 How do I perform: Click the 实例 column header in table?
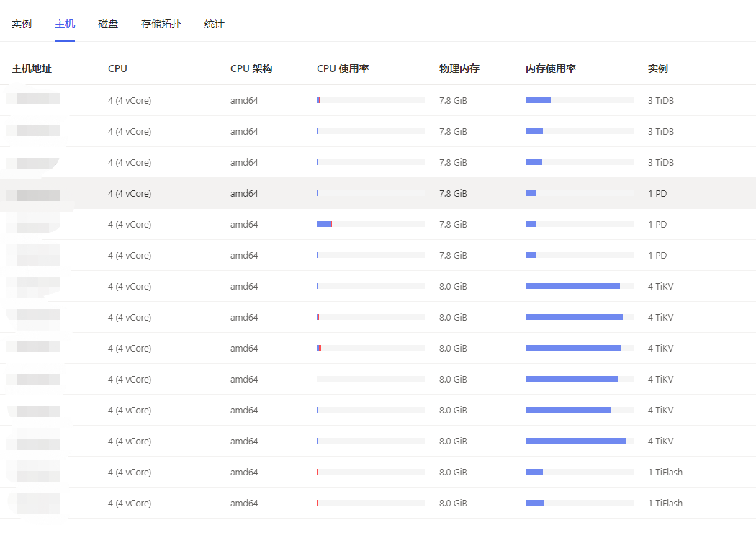[658, 69]
